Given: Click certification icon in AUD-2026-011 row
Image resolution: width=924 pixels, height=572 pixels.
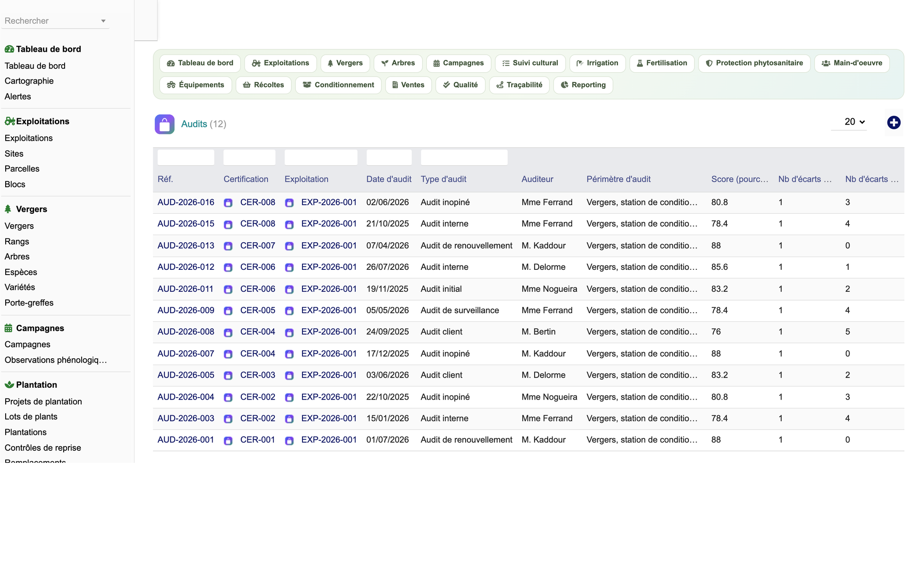Looking at the screenshot, I should point(228,289).
